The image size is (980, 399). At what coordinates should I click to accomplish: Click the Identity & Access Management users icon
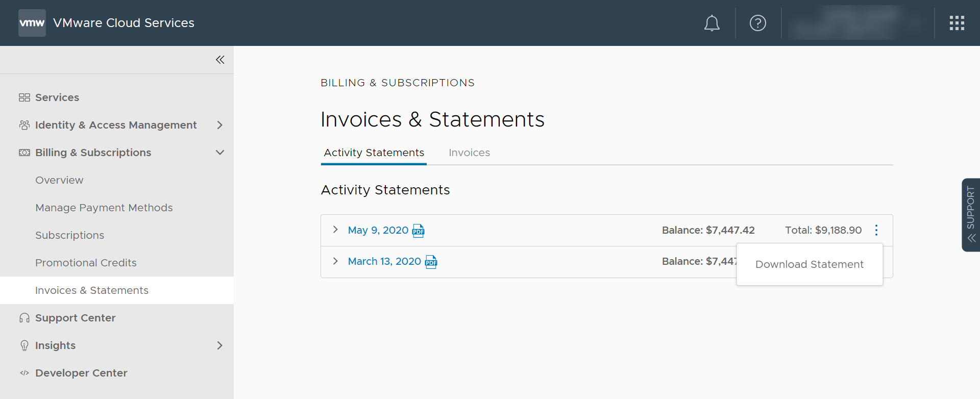click(x=24, y=125)
